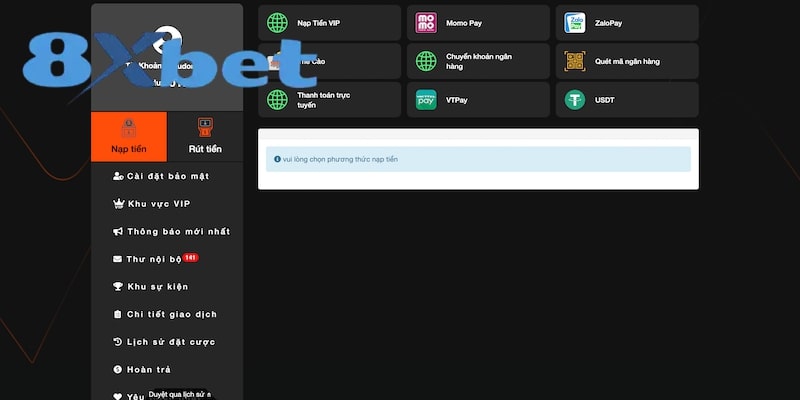This screenshot has height=400, width=800.
Task: Open Thư nội bộ inbox
Action: tap(154, 259)
